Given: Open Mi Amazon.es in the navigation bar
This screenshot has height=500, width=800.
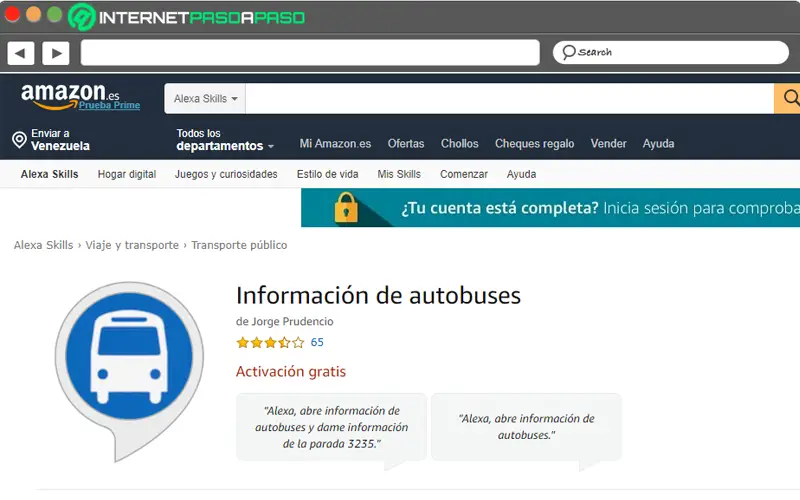Looking at the screenshot, I should pos(335,144).
